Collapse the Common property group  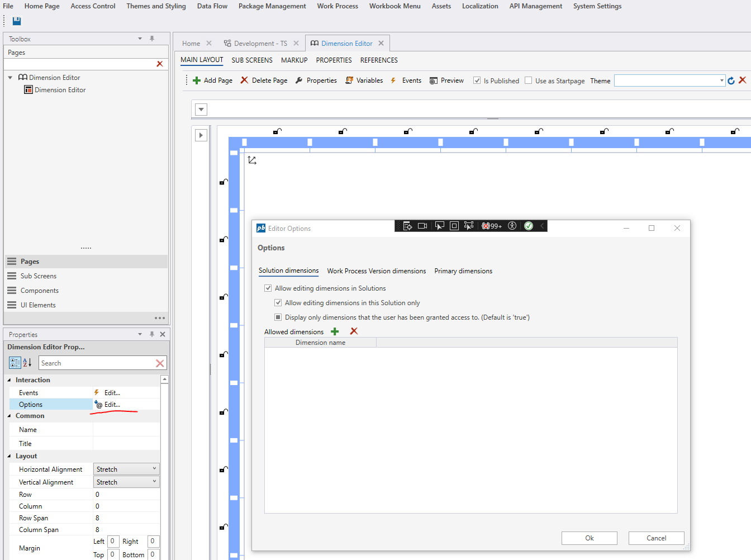(x=9, y=416)
